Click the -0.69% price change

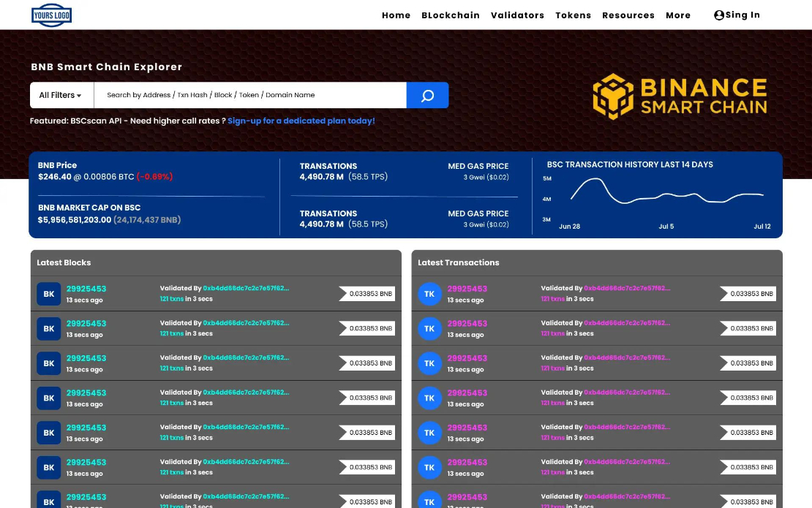[154, 176]
